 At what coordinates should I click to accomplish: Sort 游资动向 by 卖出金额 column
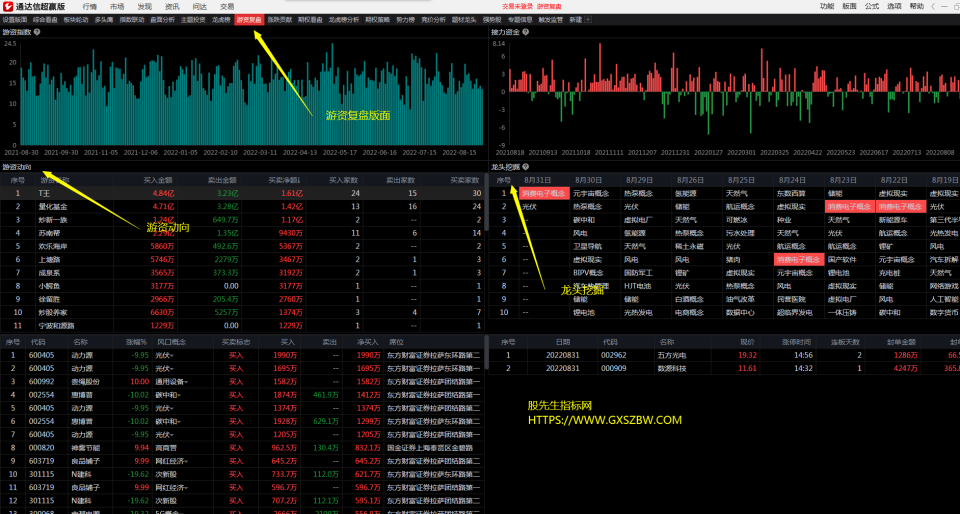click(222, 181)
